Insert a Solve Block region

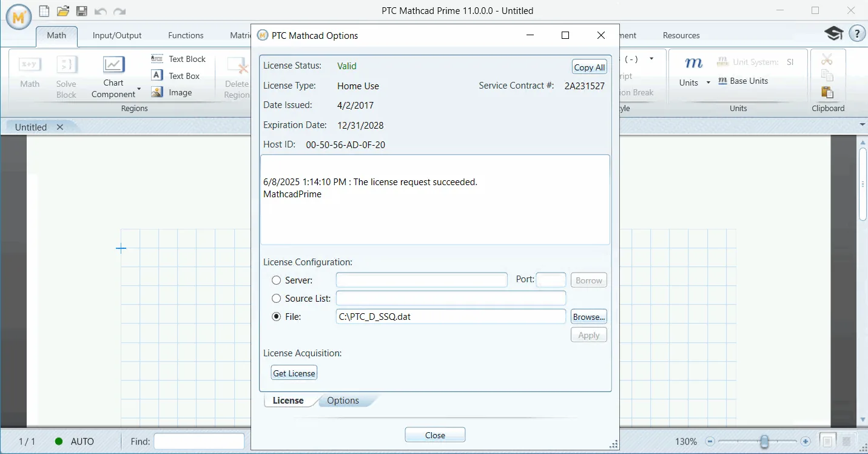click(x=66, y=76)
